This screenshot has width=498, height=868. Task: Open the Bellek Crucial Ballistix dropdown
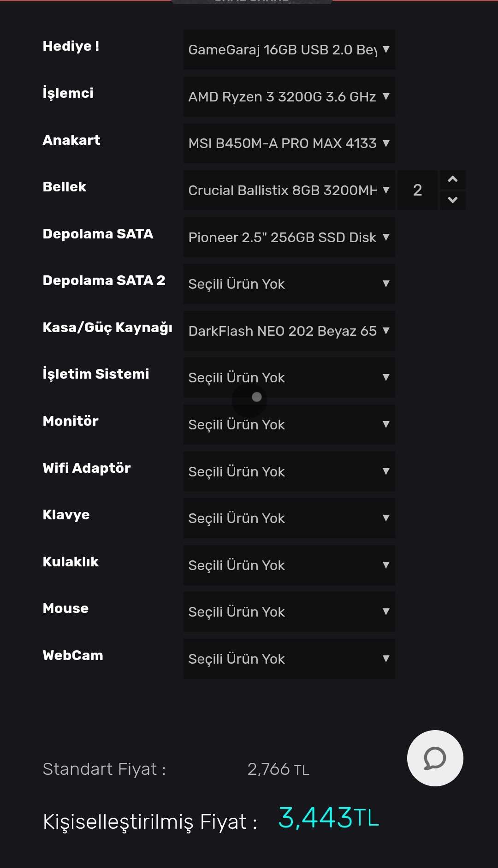(x=289, y=190)
